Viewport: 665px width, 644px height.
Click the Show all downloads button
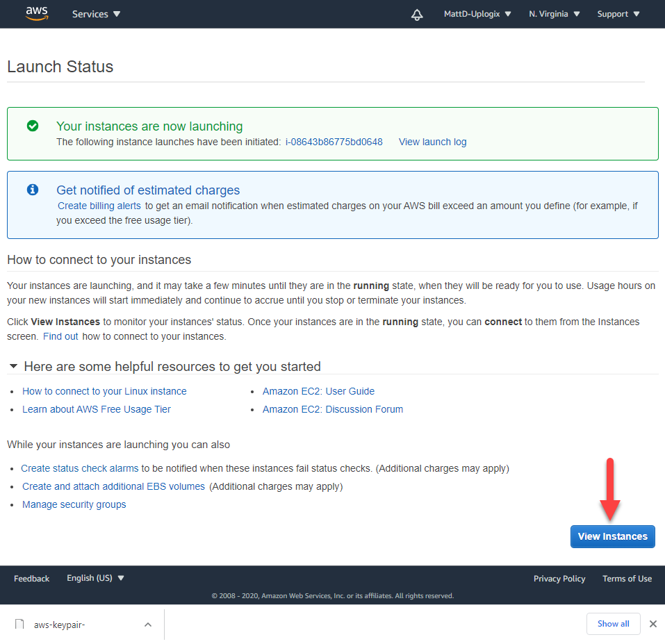tap(614, 623)
